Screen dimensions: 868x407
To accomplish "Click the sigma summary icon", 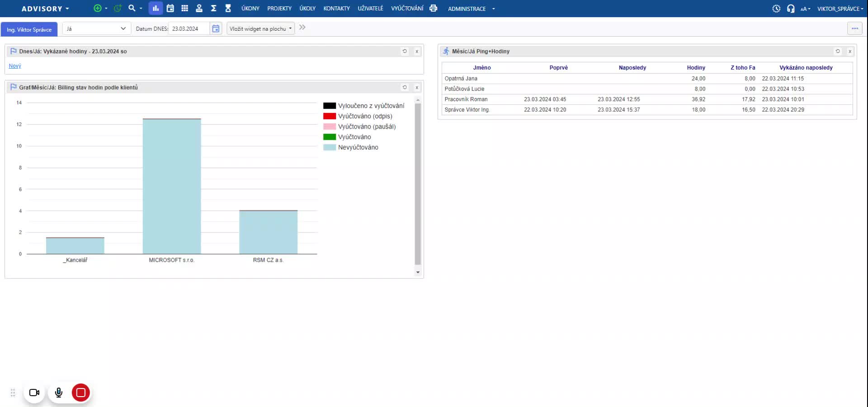I will (x=213, y=8).
